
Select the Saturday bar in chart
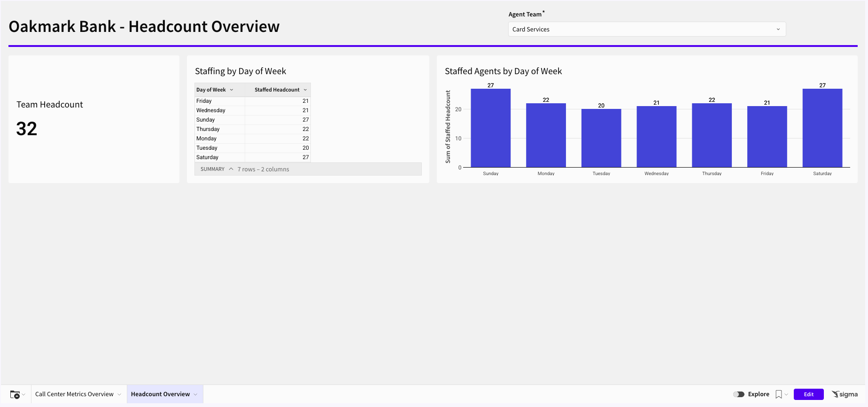point(822,128)
